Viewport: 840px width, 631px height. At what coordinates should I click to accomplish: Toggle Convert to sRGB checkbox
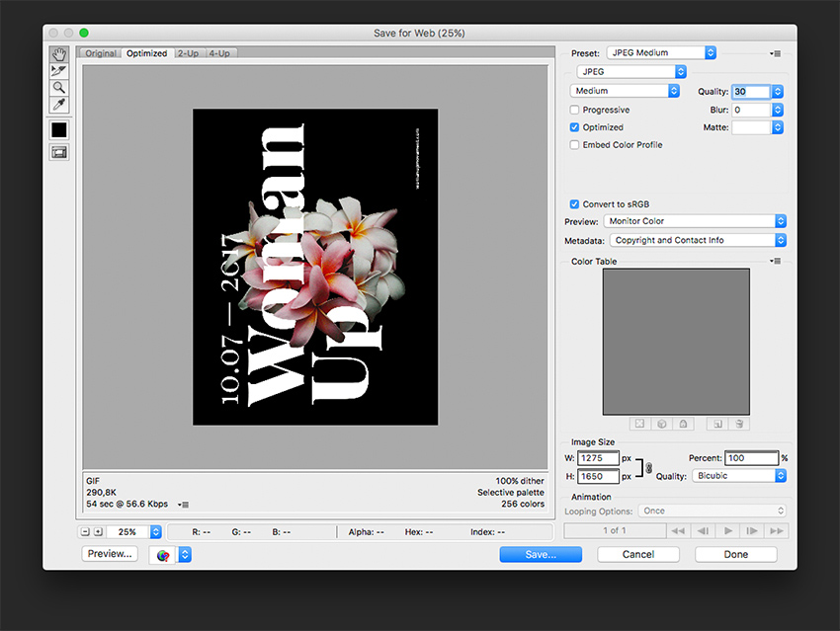coord(575,204)
